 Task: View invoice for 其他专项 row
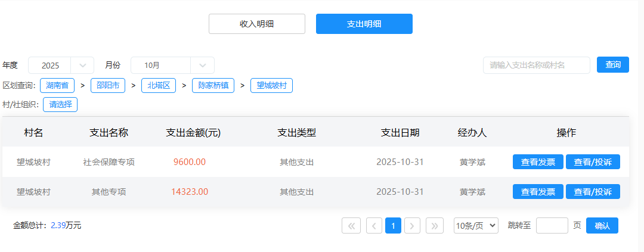click(x=538, y=192)
